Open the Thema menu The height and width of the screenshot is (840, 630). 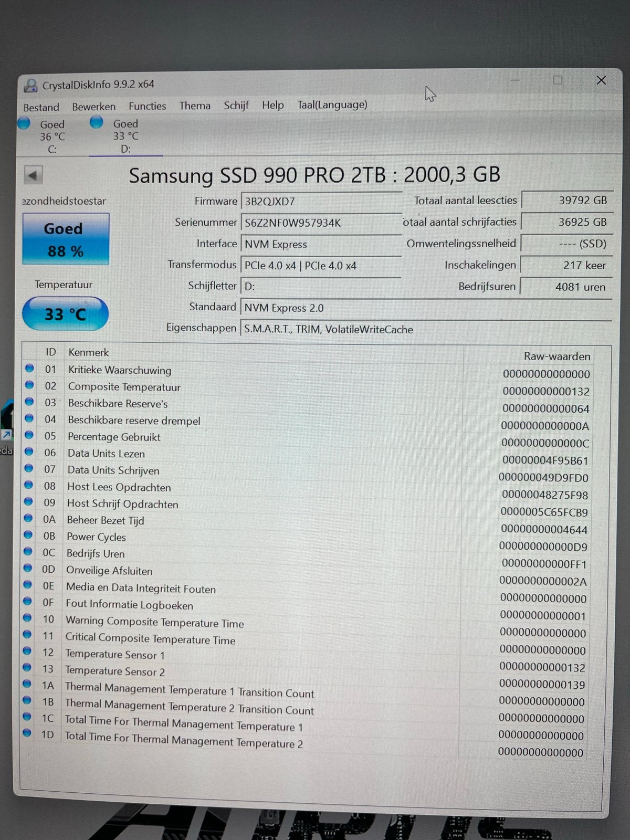point(195,106)
